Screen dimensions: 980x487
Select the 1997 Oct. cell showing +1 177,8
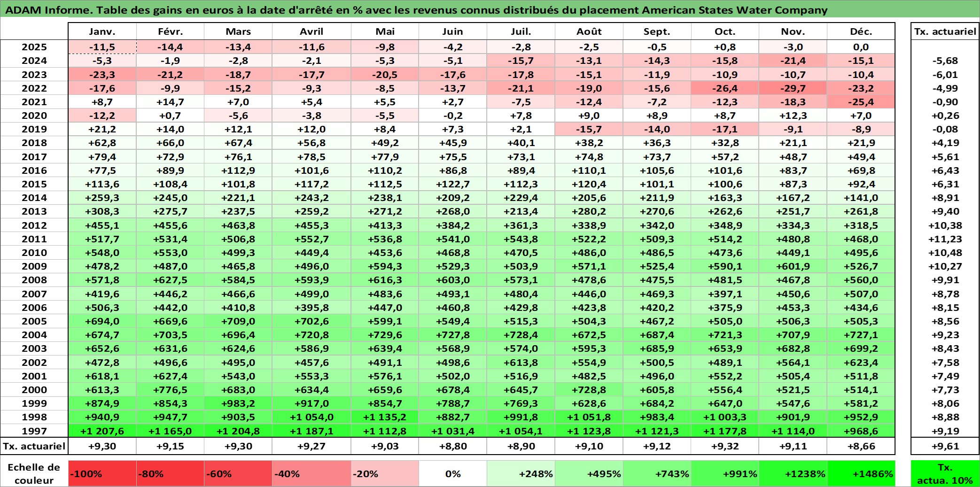[x=725, y=431]
